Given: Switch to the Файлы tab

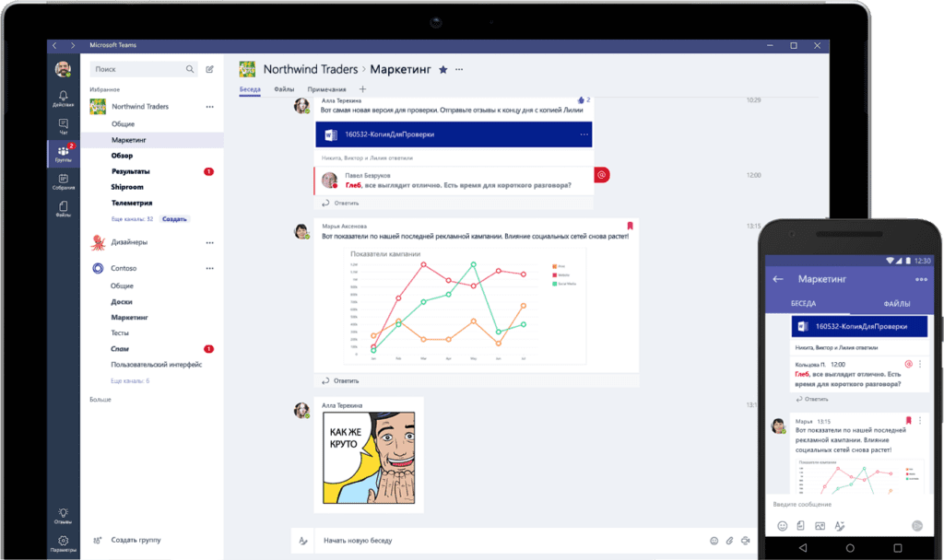Looking at the screenshot, I should coord(284,89).
